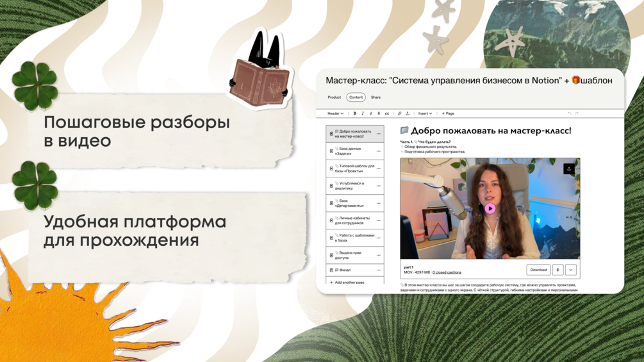The width and height of the screenshot is (644, 362).
Task: Click the 'MOV · 429.1 MB' file info text
Action: (x=417, y=272)
